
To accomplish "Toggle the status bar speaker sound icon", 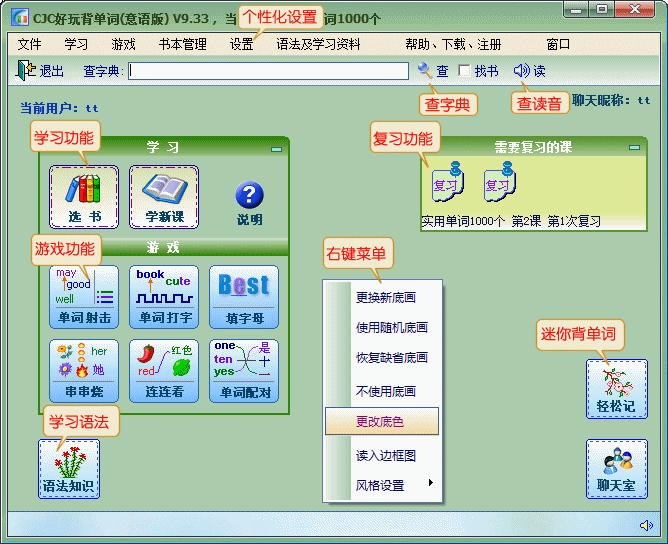I will (x=646, y=525).
